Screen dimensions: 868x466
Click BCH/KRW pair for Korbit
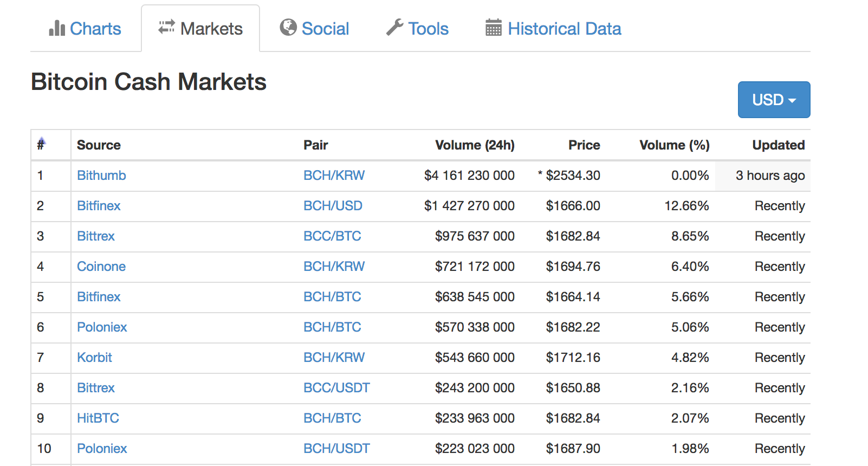(x=334, y=358)
